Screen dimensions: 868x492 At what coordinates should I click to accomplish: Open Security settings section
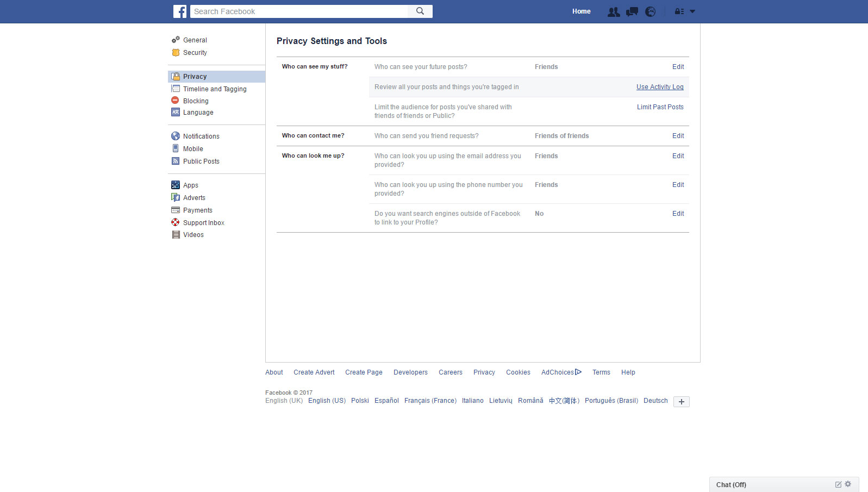[195, 53]
